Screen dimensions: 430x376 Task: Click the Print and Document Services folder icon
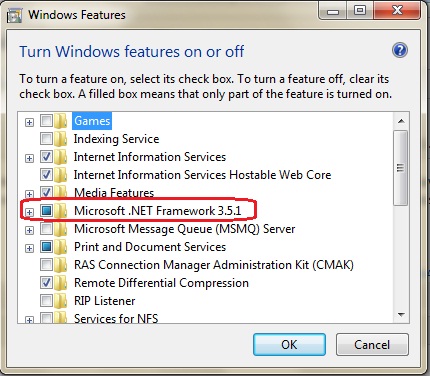pos(61,247)
